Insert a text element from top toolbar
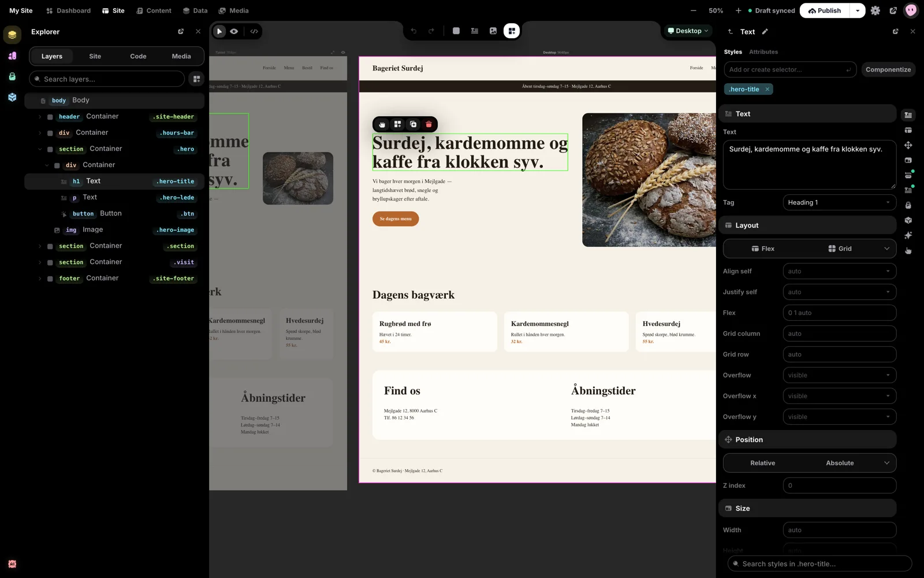The image size is (924, 578). pos(475,31)
